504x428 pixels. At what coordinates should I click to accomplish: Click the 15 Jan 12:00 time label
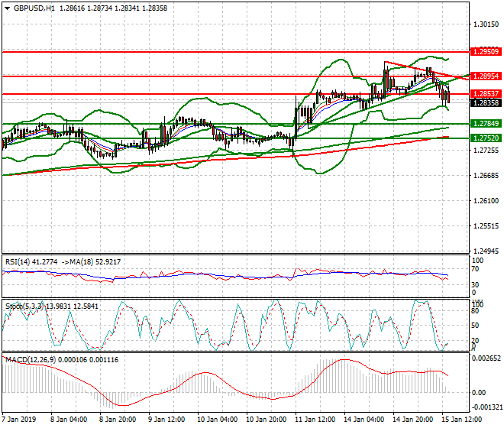[x=462, y=420]
